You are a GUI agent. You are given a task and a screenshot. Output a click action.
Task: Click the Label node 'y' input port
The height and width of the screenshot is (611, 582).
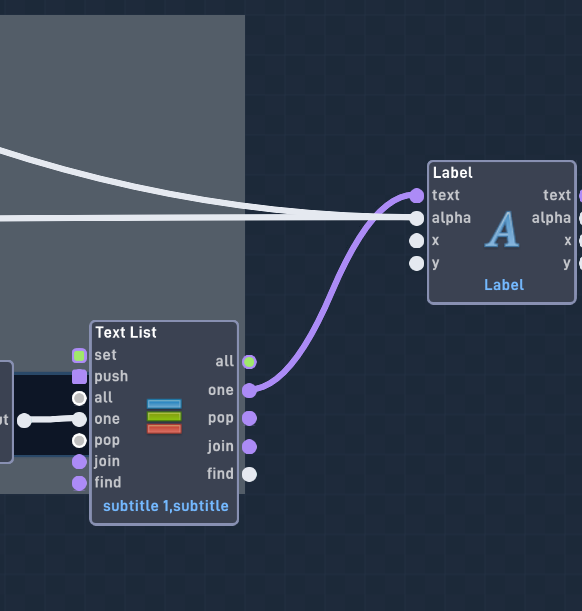coord(416,263)
